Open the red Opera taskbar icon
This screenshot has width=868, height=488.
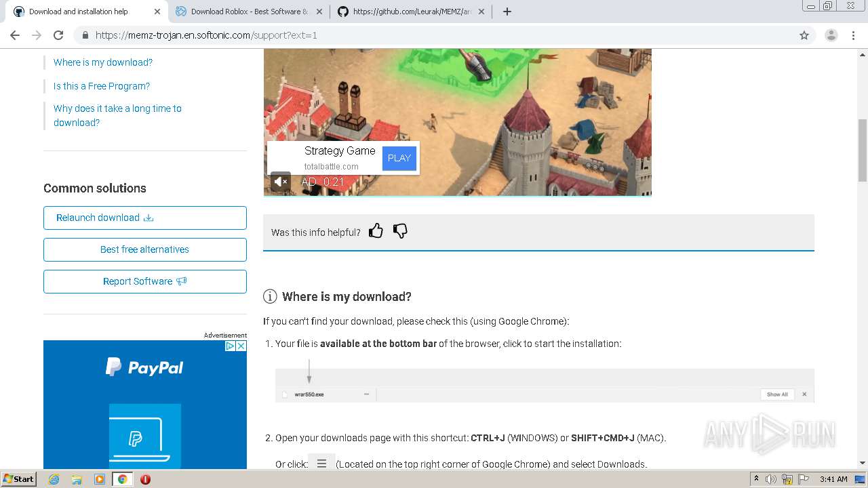click(145, 479)
